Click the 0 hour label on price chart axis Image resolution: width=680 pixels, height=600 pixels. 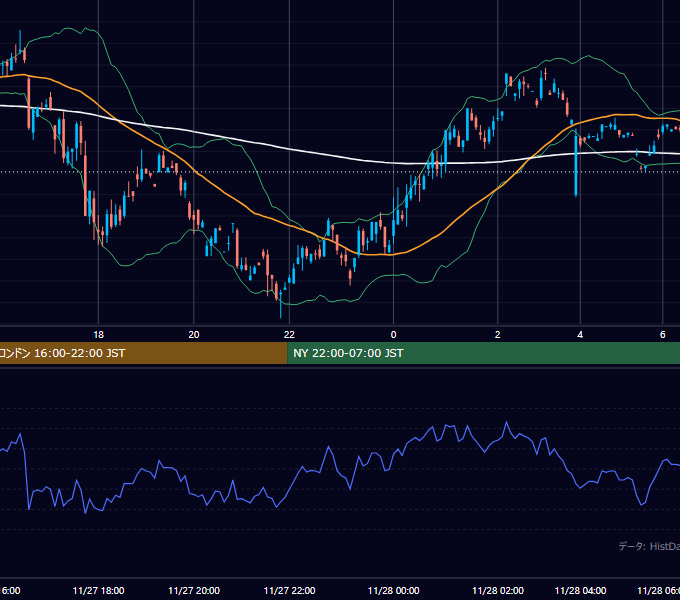(x=393, y=335)
